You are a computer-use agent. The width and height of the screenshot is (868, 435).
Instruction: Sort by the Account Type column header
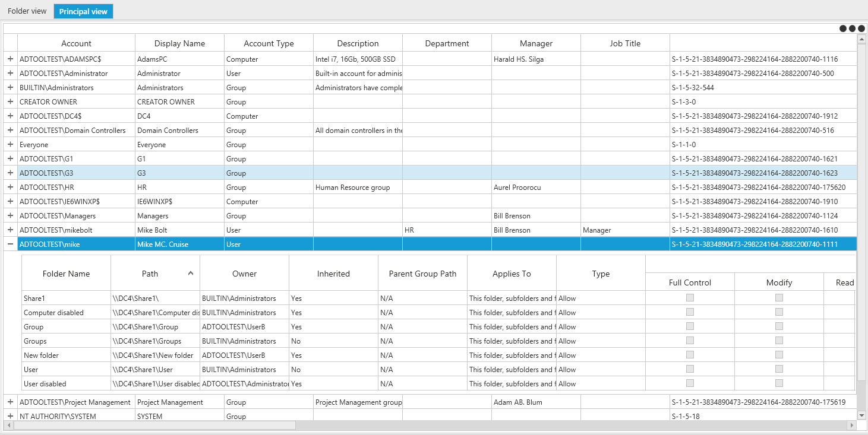coord(269,43)
